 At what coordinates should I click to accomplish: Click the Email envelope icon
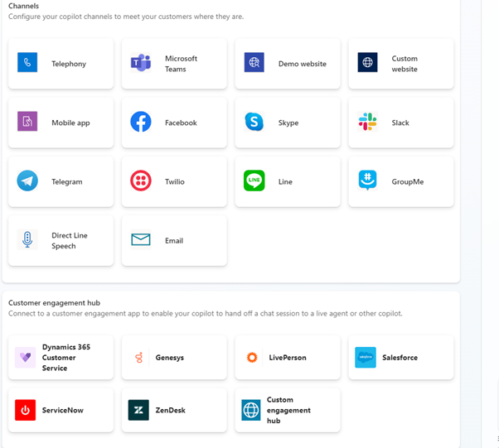pyautogui.click(x=141, y=240)
